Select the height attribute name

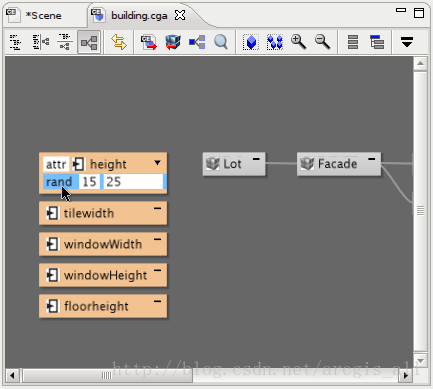click(108, 164)
